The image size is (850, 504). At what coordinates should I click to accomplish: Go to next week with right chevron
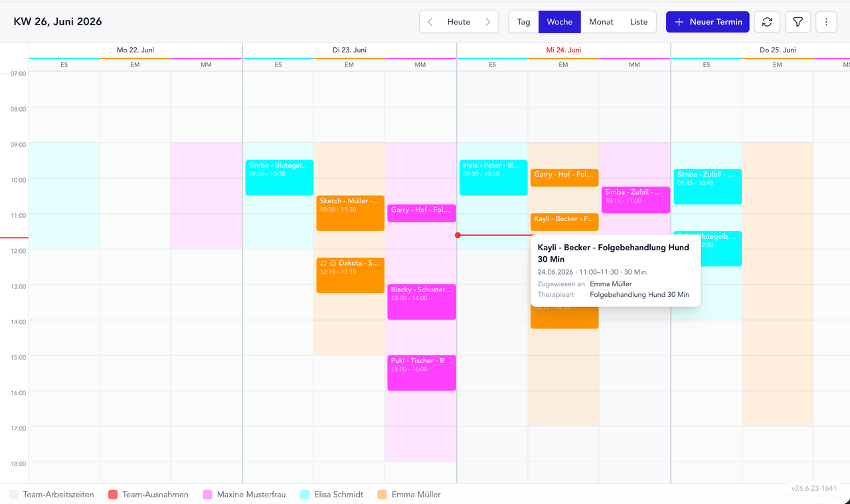(488, 22)
